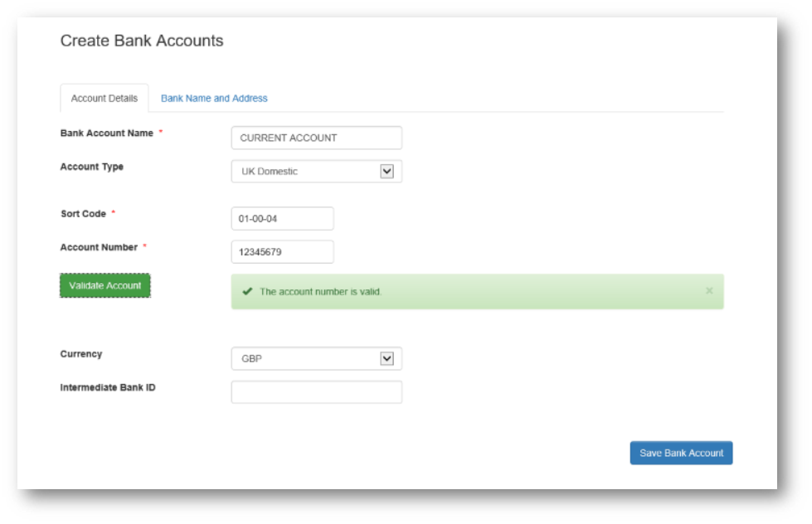
Task: Click the Sort Code label
Action: [x=84, y=214]
